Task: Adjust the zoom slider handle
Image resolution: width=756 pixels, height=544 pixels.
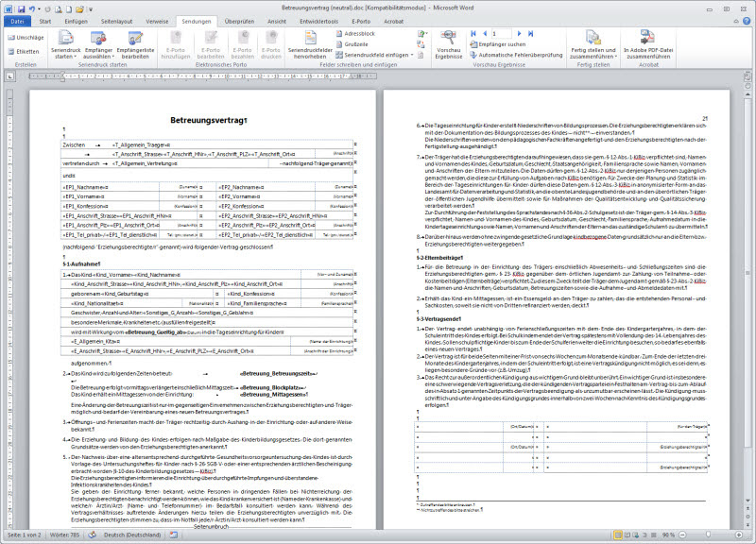Action: point(708,535)
